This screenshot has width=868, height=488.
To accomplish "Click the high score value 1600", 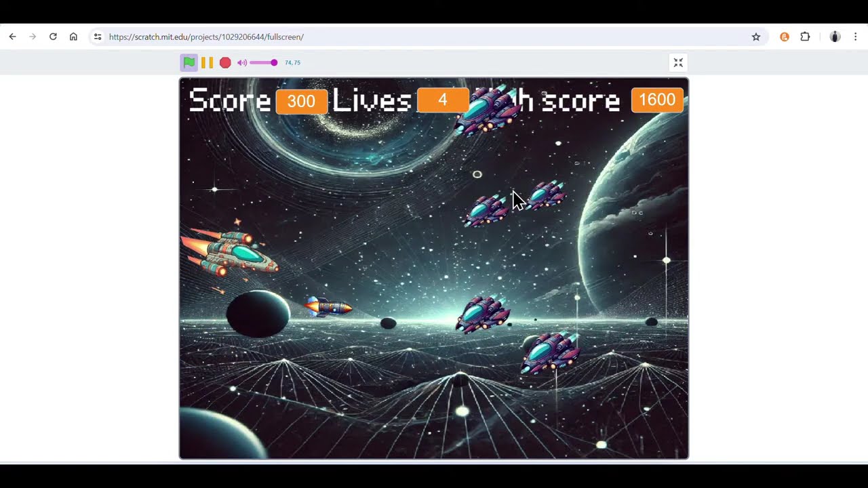I will [657, 100].
